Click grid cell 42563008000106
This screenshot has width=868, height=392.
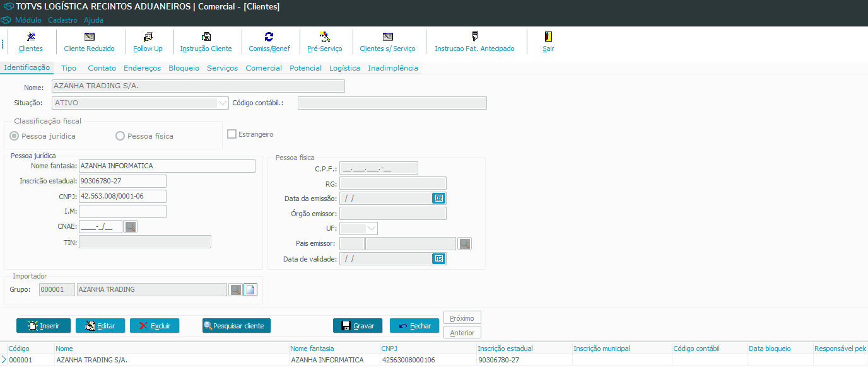[x=428, y=360]
